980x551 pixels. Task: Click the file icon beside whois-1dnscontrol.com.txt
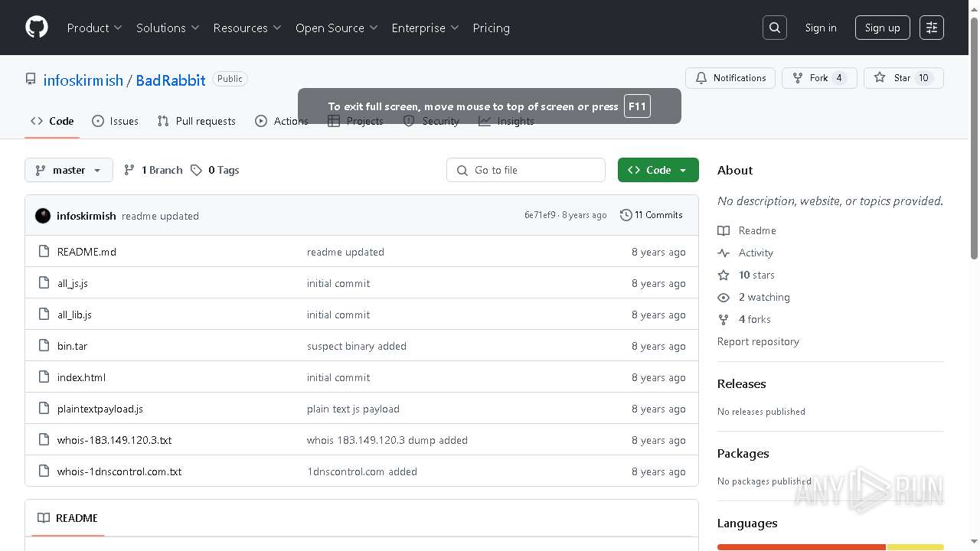[x=44, y=471]
